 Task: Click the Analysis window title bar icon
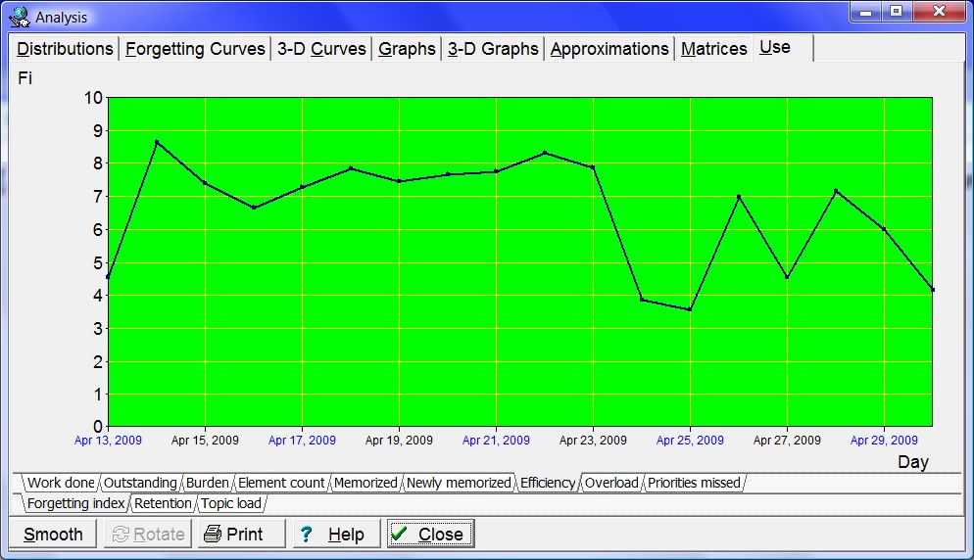[19, 17]
